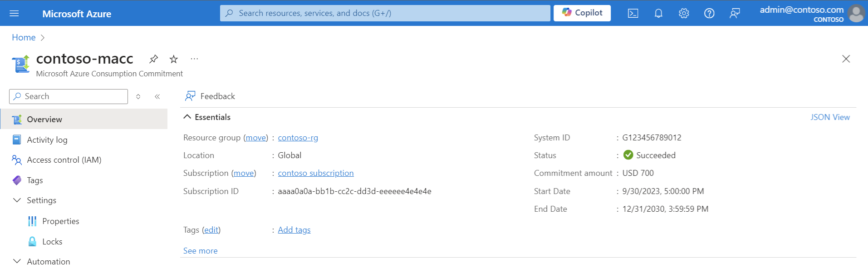The height and width of the screenshot is (274, 868).
Task: Click the Succeeded status text
Action: pos(656,155)
